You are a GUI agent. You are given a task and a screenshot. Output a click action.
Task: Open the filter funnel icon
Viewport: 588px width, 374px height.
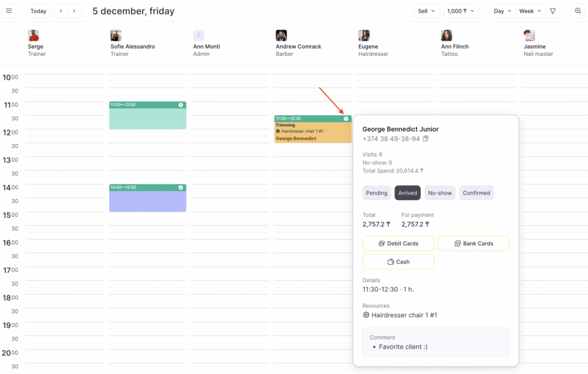(552, 11)
